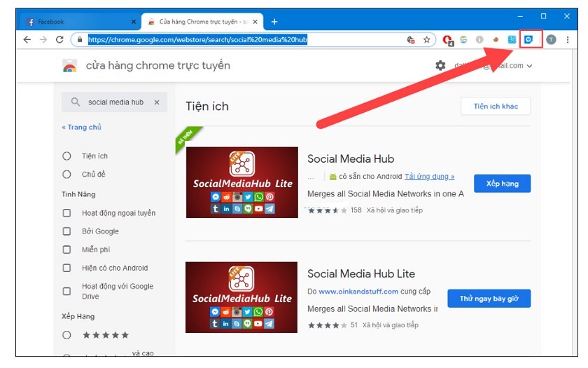Open the Chrome profile avatar
Viewport: 588px width, 368px height.
(x=552, y=39)
